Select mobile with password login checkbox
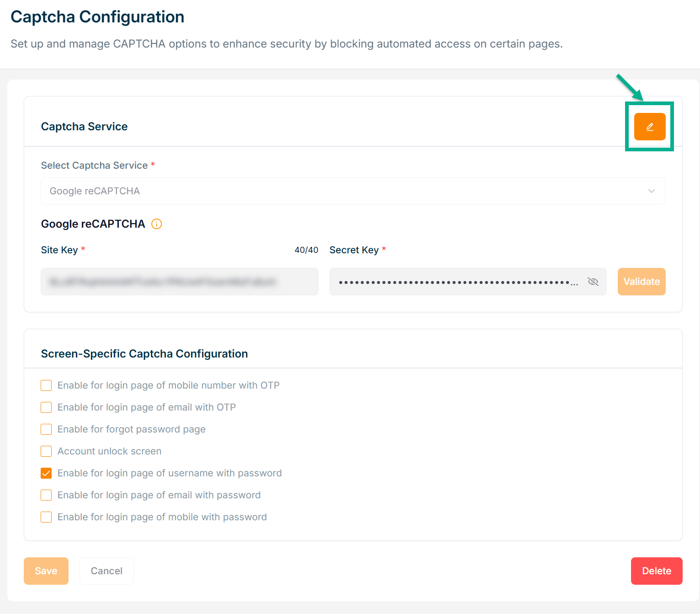 [x=46, y=517]
